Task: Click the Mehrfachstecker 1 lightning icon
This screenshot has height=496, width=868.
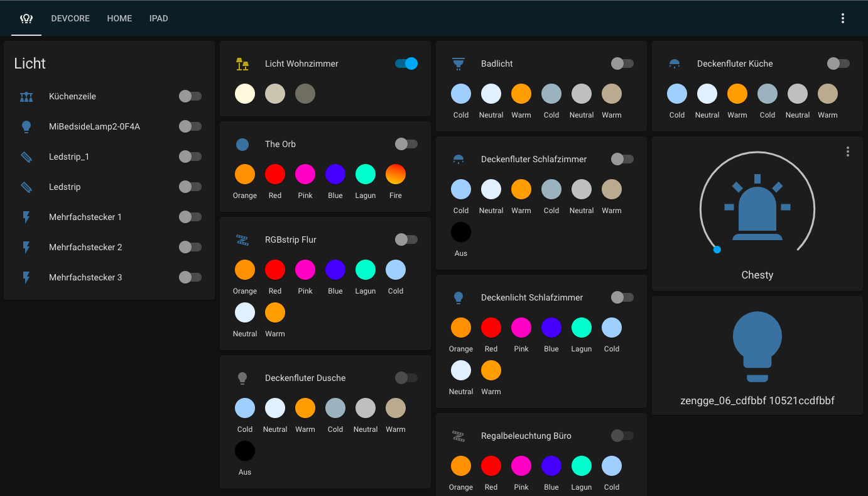Action: tap(26, 217)
